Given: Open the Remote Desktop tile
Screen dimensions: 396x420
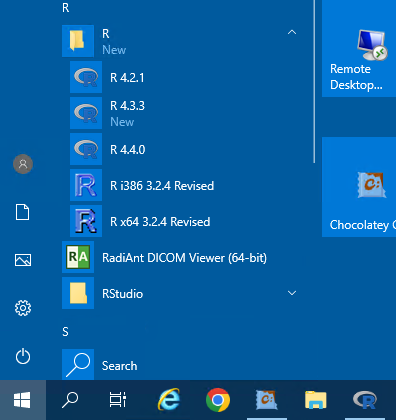Looking at the screenshot, I should point(359,49).
